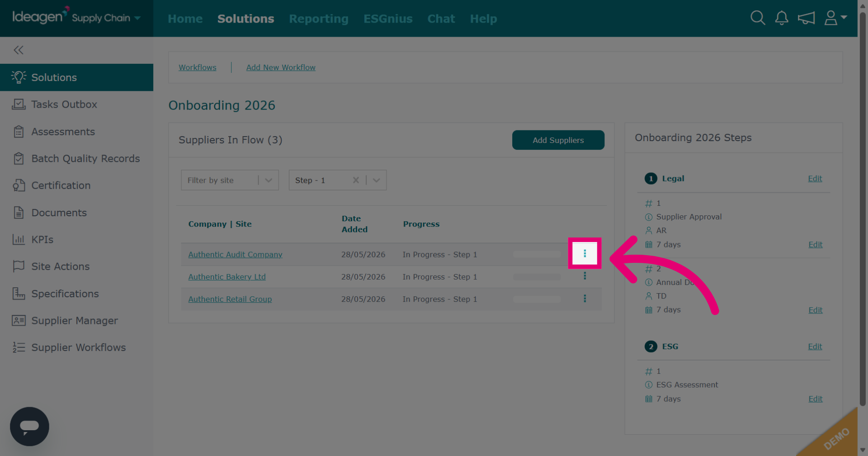The image size is (868, 456).
Task: Click the Company | Site column header
Action: (x=220, y=224)
